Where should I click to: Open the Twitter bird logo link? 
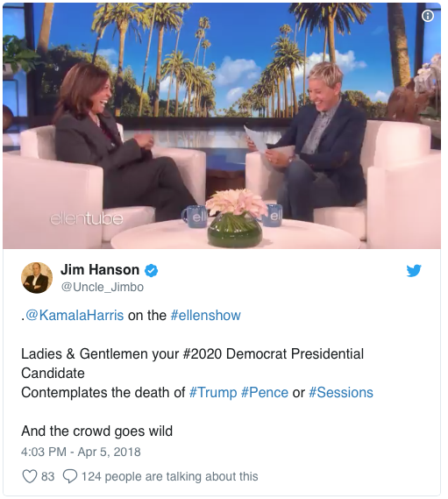point(414,271)
